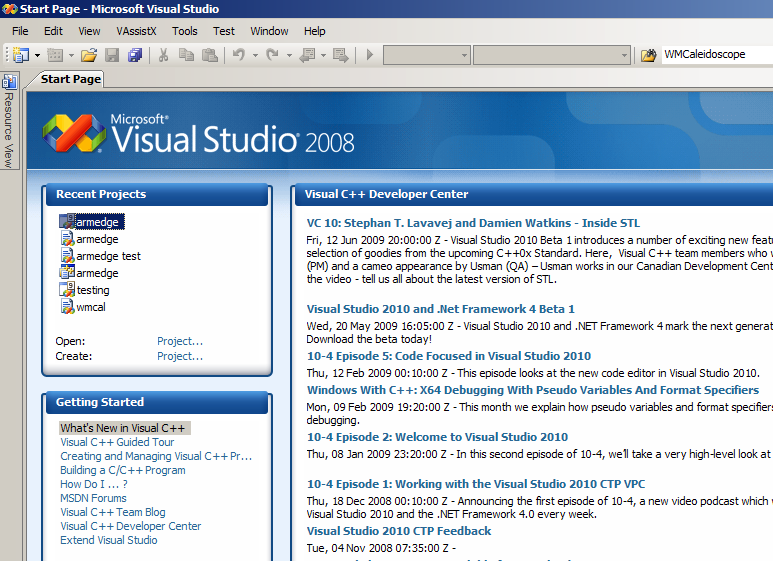Open 10-4 Episode 2: Welcome to Visual Studio 2010
773x561 pixels.
click(437, 437)
